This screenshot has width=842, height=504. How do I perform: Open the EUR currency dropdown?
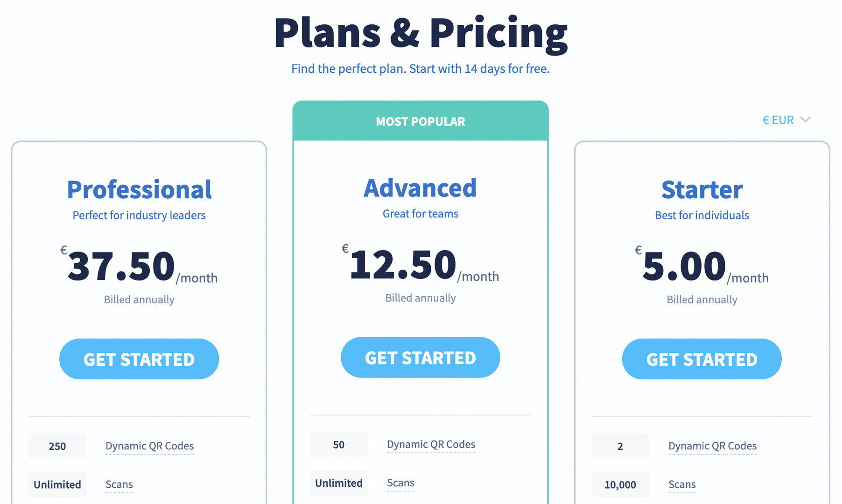point(779,120)
